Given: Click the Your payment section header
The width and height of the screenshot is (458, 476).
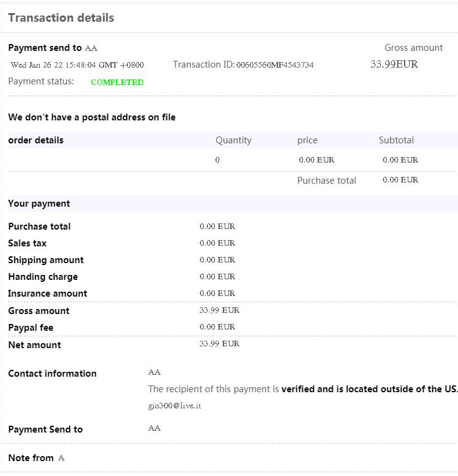Looking at the screenshot, I should [x=39, y=204].
